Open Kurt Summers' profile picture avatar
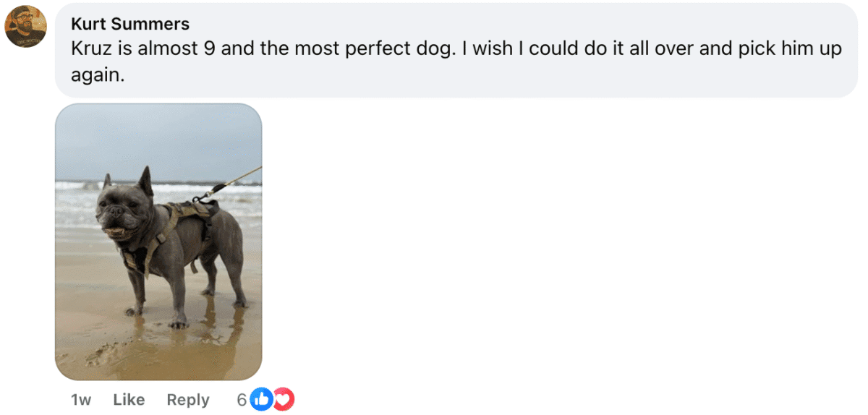The height and width of the screenshot is (415, 868). point(26,27)
